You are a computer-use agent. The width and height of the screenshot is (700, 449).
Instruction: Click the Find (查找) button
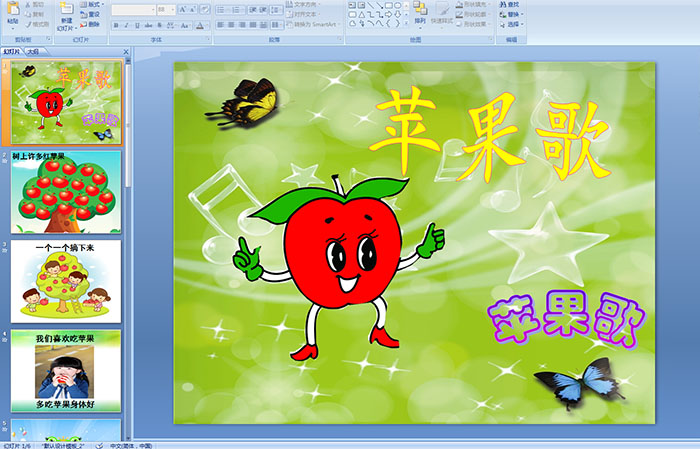click(x=509, y=4)
